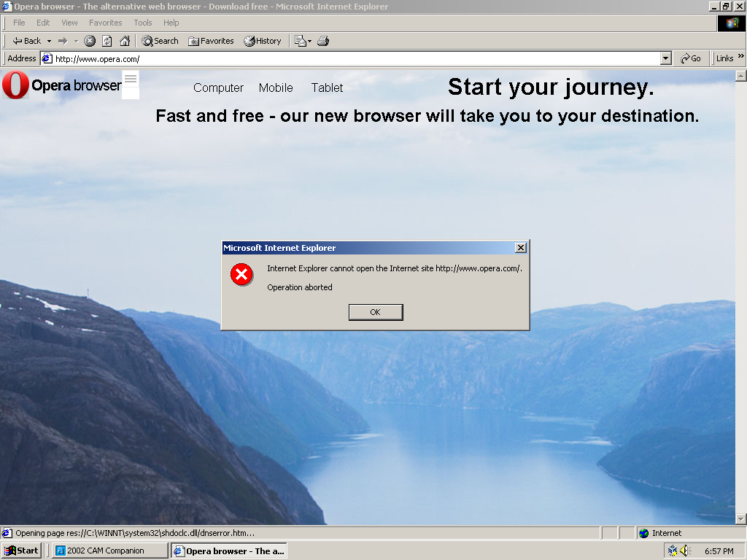Click the Refresh page icon
The image size is (747, 560).
[107, 41]
